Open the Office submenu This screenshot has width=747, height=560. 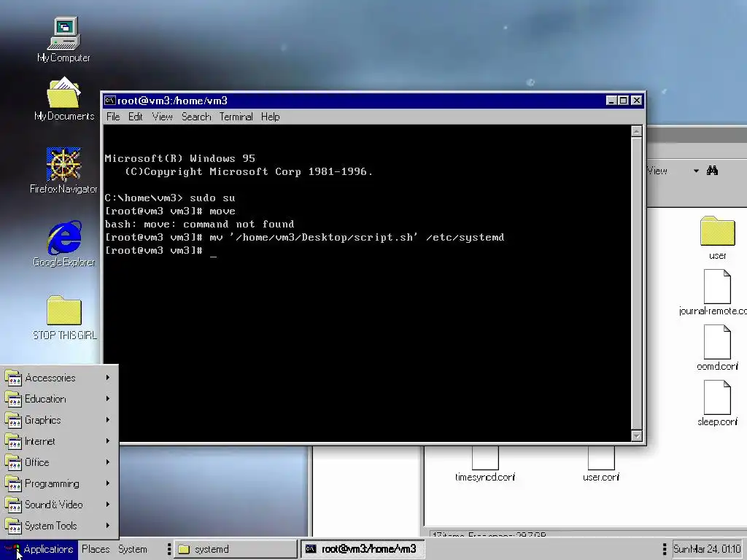click(60, 462)
